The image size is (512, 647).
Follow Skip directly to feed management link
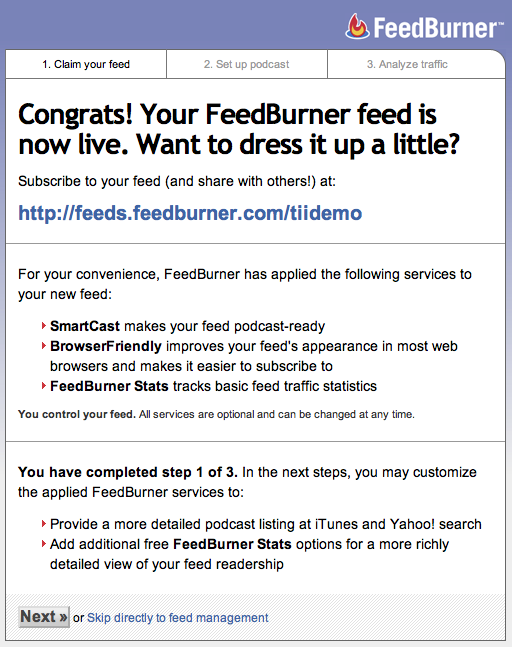[x=177, y=618]
